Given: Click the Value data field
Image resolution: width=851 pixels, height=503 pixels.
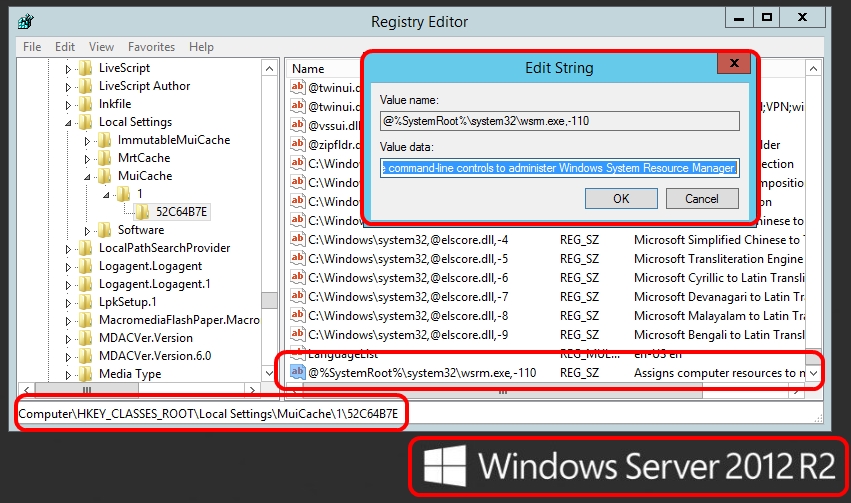Looking at the screenshot, I should tap(560, 168).
